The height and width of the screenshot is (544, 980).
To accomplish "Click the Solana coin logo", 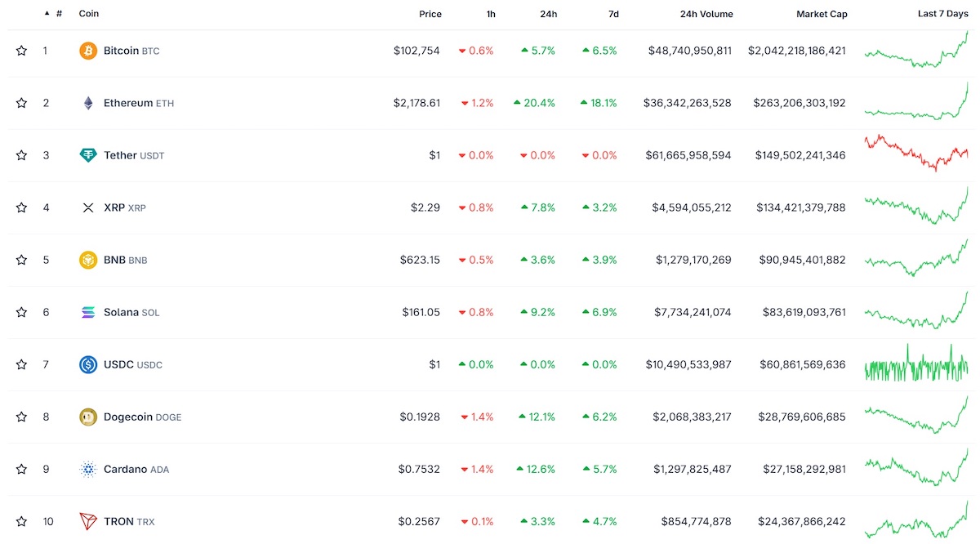I will click(88, 312).
